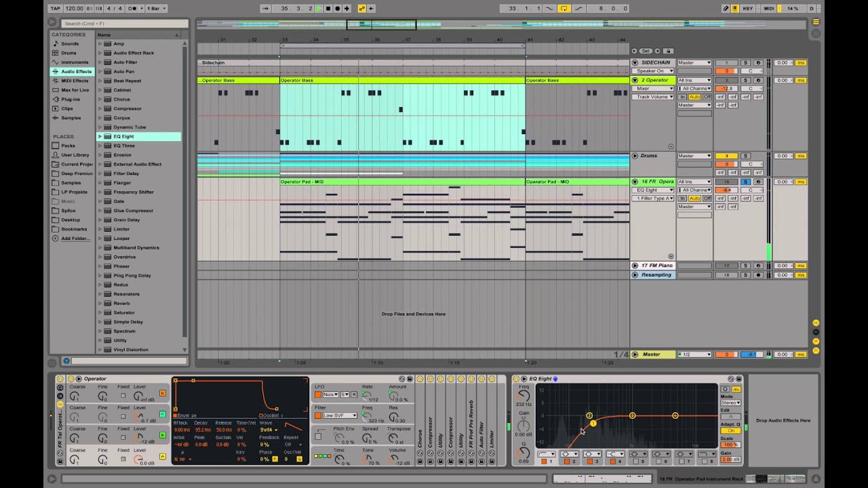Screen dimensions: 868x488
Task: Click the Set locator button
Action: (x=646, y=51)
